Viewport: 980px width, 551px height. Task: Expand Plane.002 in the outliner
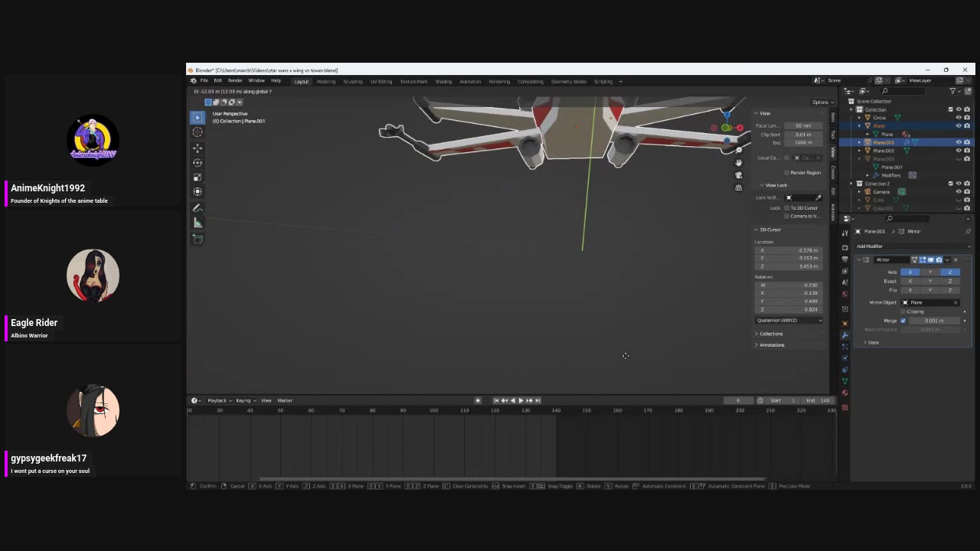pyautogui.click(x=860, y=151)
